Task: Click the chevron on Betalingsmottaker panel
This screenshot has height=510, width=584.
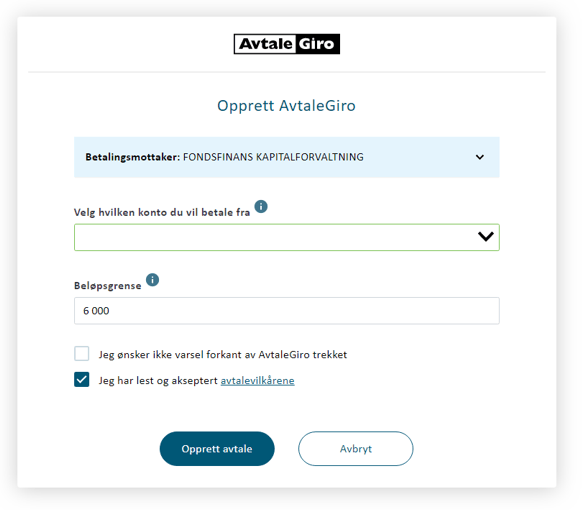Action: (x=480, y=157)
